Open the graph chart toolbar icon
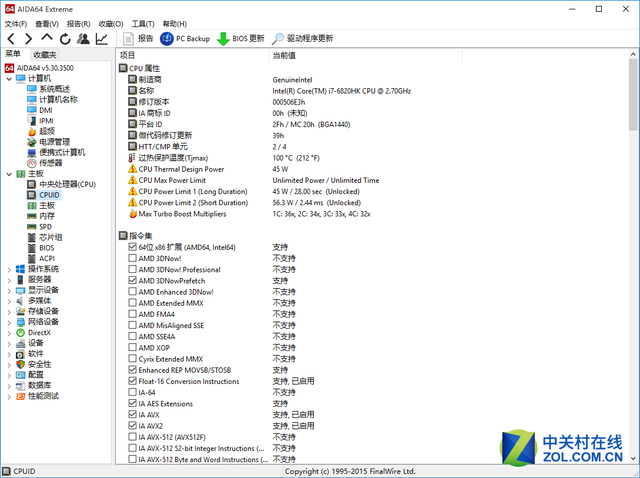Image resolution: width=640 pixels, height=478 pixels. (x=101, y=39)
